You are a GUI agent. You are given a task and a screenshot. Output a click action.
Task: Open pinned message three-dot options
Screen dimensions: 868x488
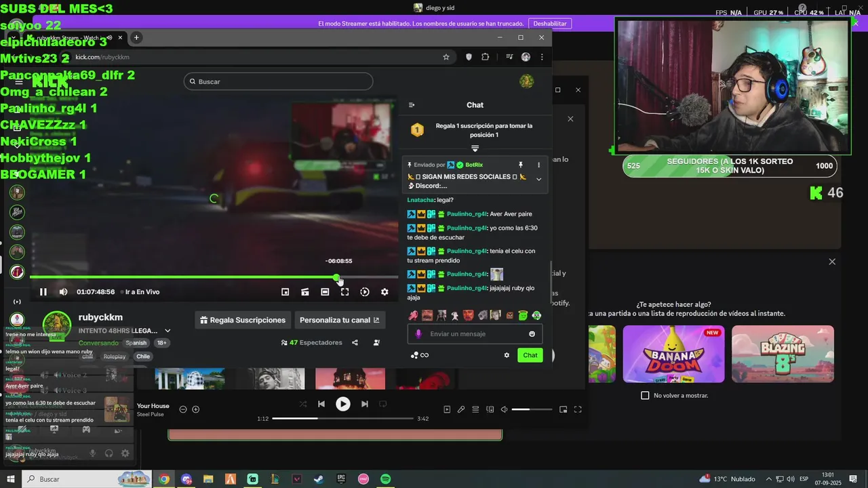click(539, 165)
